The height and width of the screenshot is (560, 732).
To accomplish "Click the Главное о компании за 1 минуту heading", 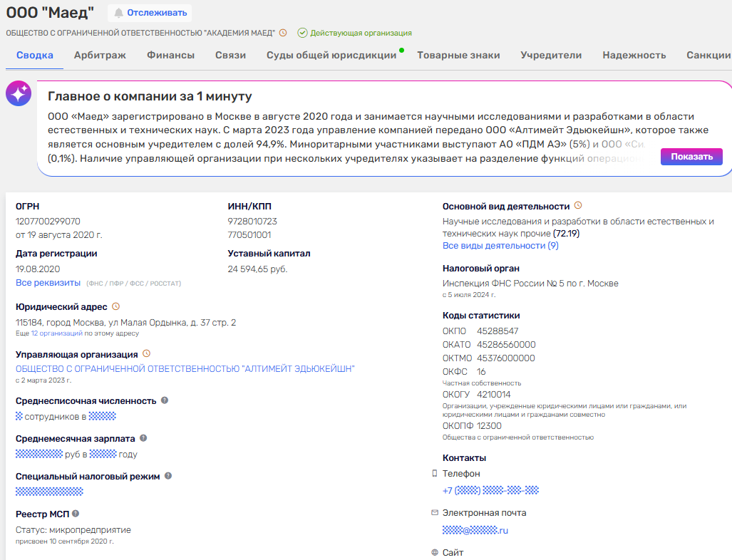I will [x=150, y=96].
